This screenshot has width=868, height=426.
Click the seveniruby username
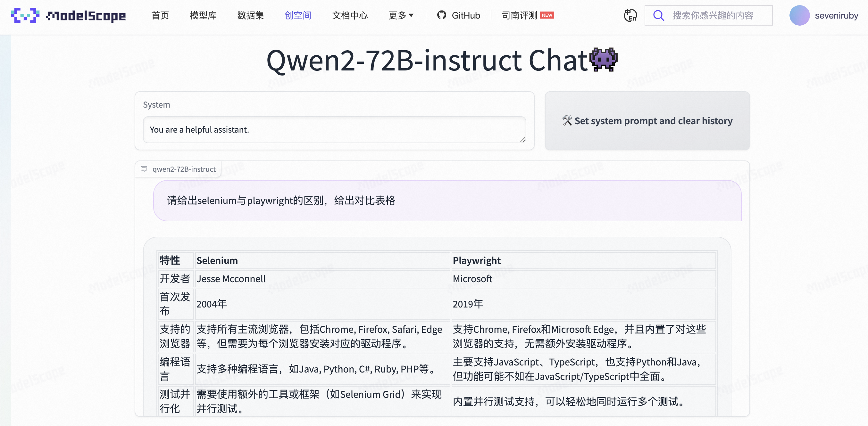click(836, 15)
